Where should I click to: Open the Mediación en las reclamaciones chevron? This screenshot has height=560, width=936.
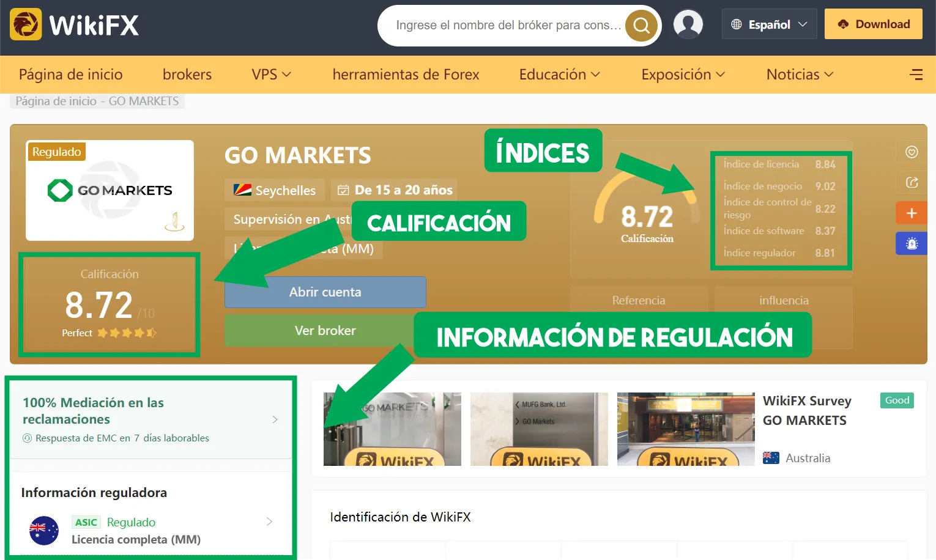(x=275, y=419)
